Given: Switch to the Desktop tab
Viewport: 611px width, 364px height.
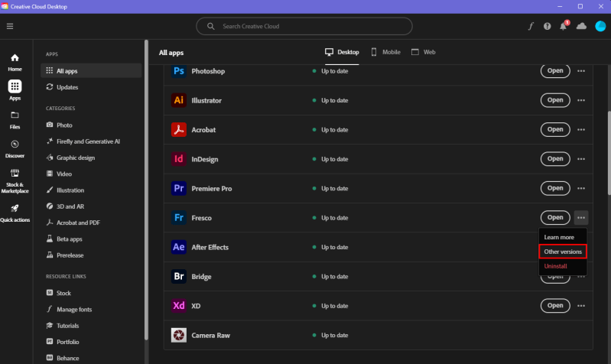Looking at the screenshot, I should click(x=342, y=52).
